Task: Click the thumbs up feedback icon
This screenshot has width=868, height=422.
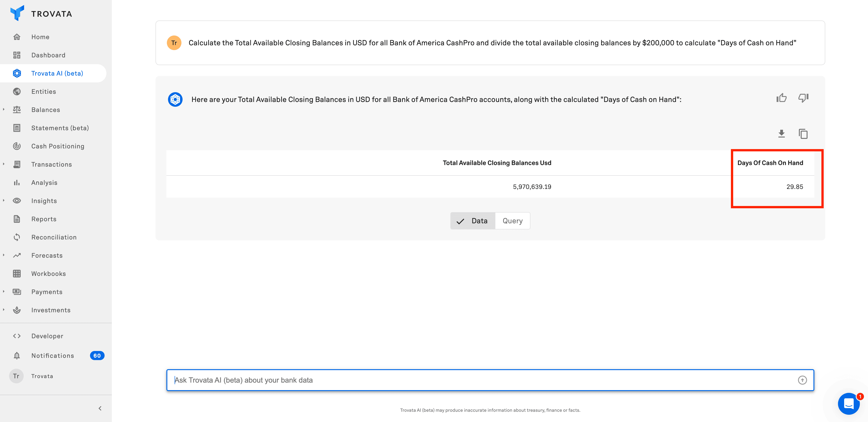Action: (781, 98)
